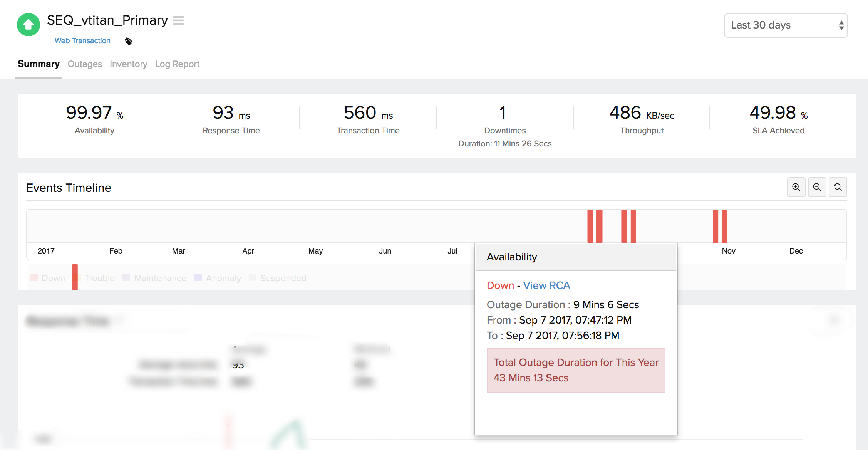Switch to the Outages tab
The height and width of the screenshot is (450, 868).
pyautogui.click(x=85, y=64)
